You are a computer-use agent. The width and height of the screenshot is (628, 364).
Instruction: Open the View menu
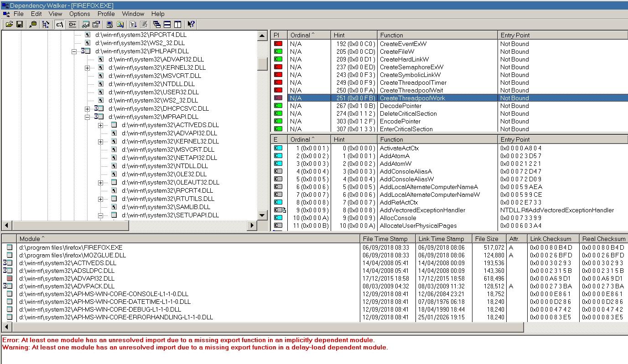point(55,14)
